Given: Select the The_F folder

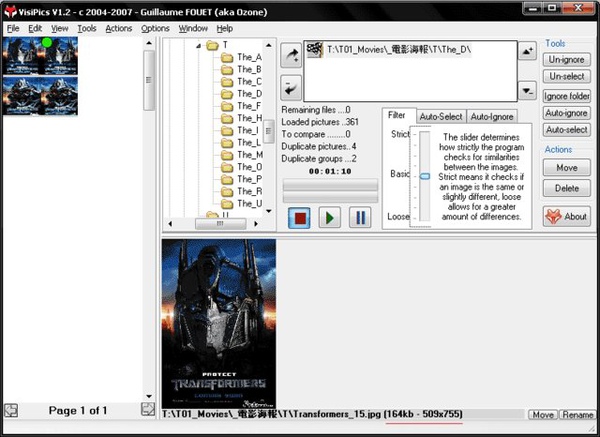Looking at the screenshot, I should click(x=242, y=106).
